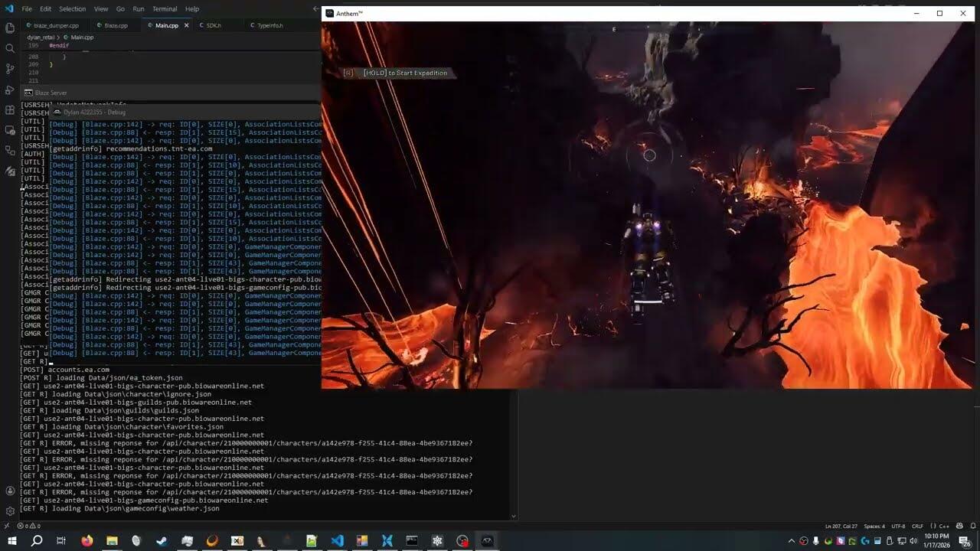Viewport: 980px width, 551px height.
Task: Open the Accounts icon in activity bar
Action: [x=10, y=491]
